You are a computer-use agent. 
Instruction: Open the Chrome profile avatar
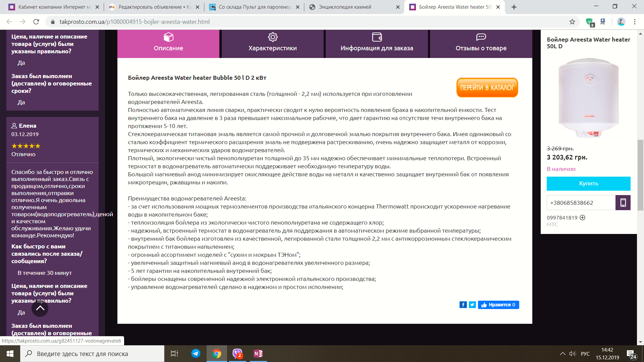[621, 22]
